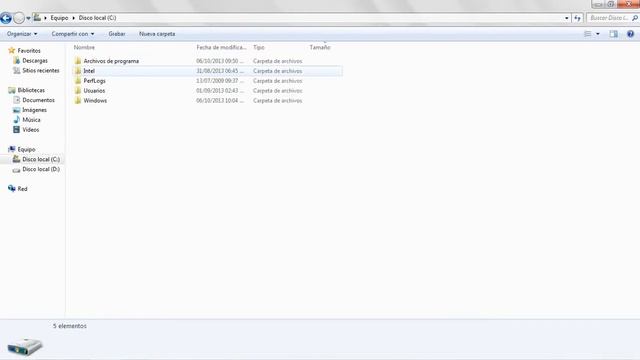
Task: Expand the address bar history dropdown
Action: pyautogui.click(x=567, y=18)
